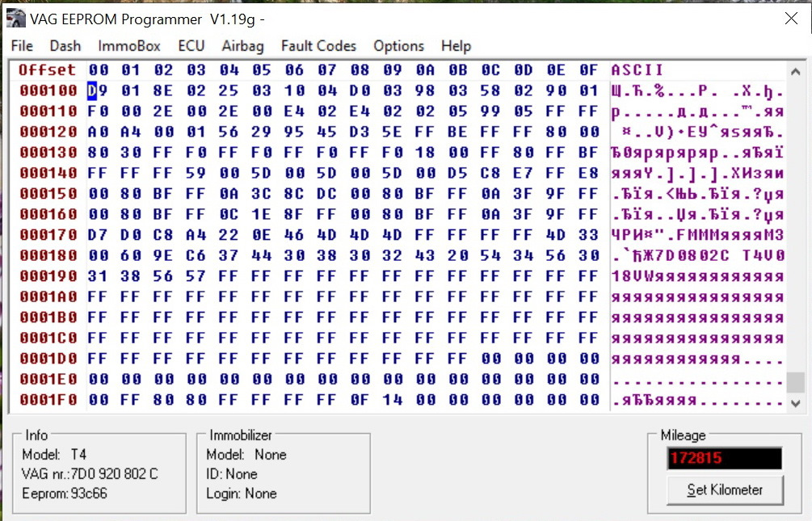Open the File menu
The width and height of the screenshot is (812, 521).
[22, 46]
